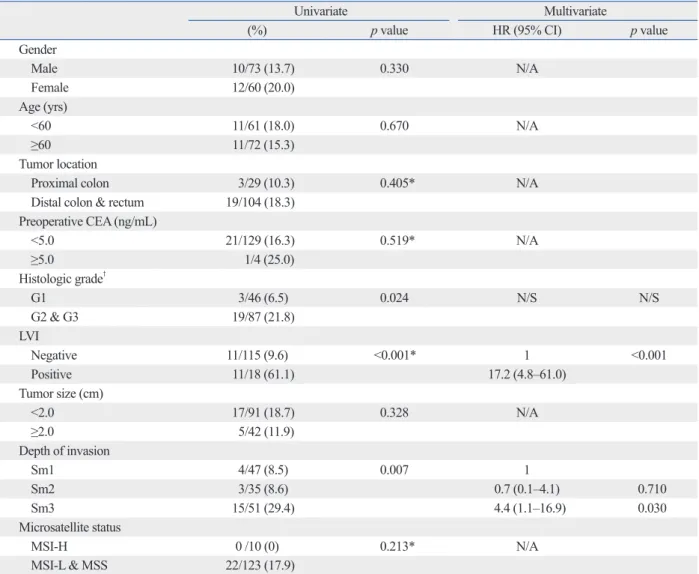The image size is (699, 574).
Task: Select the Microsatellite status label
Action: pos(70,528)
